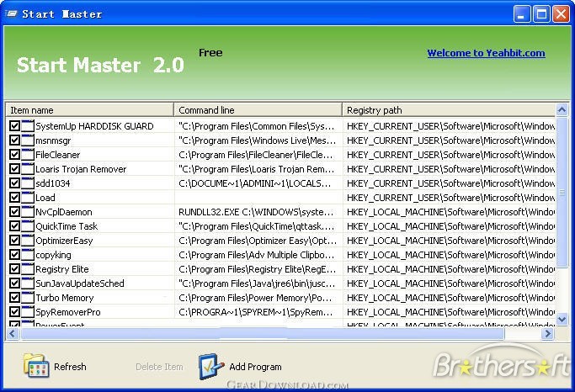Maximize the Start Master window

(x=541, y=14)
